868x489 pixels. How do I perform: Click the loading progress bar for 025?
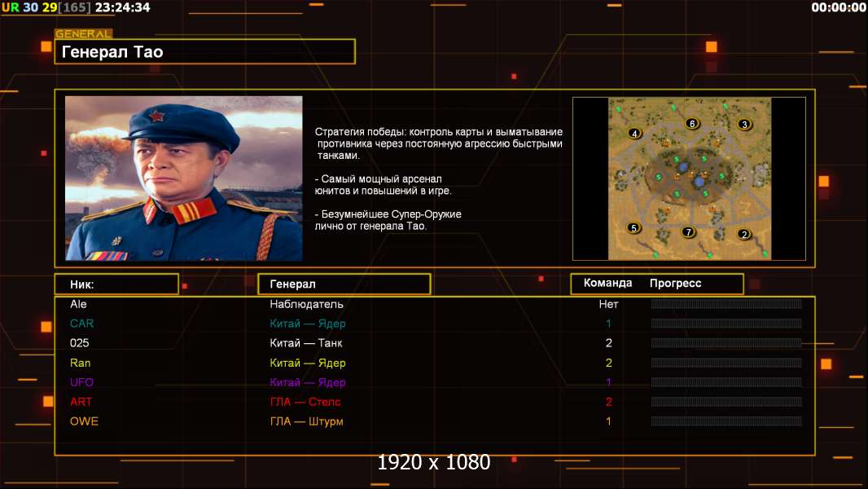point(726,343)
